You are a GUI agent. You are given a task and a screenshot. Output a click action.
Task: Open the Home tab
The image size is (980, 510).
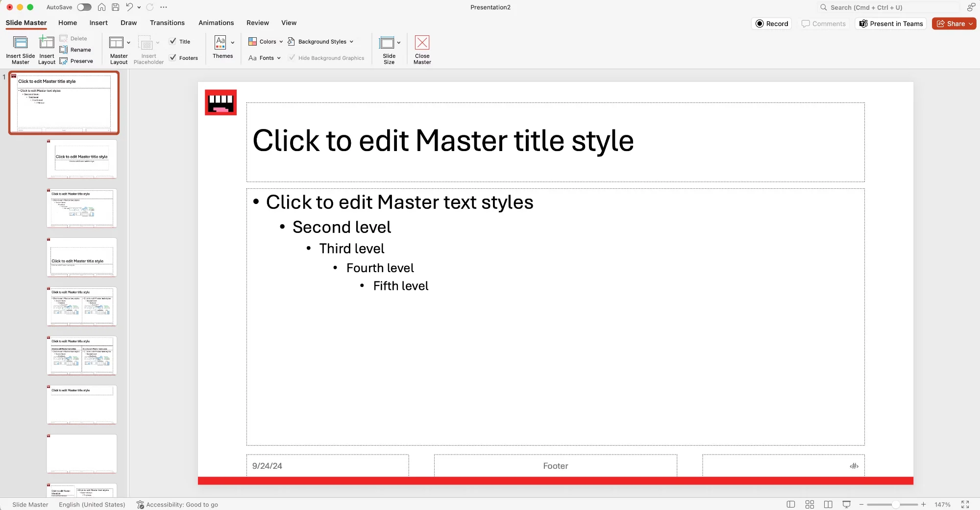click(x=68, y=23)
